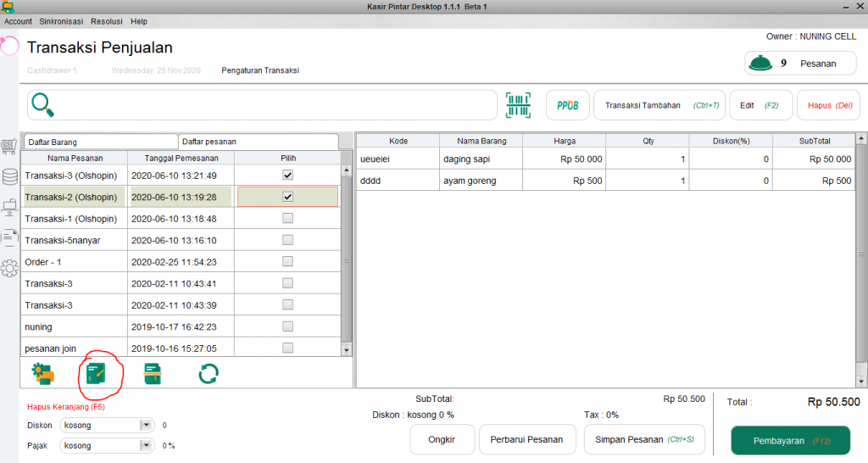
Task: Open the Help menu
Action: [139, 21]
